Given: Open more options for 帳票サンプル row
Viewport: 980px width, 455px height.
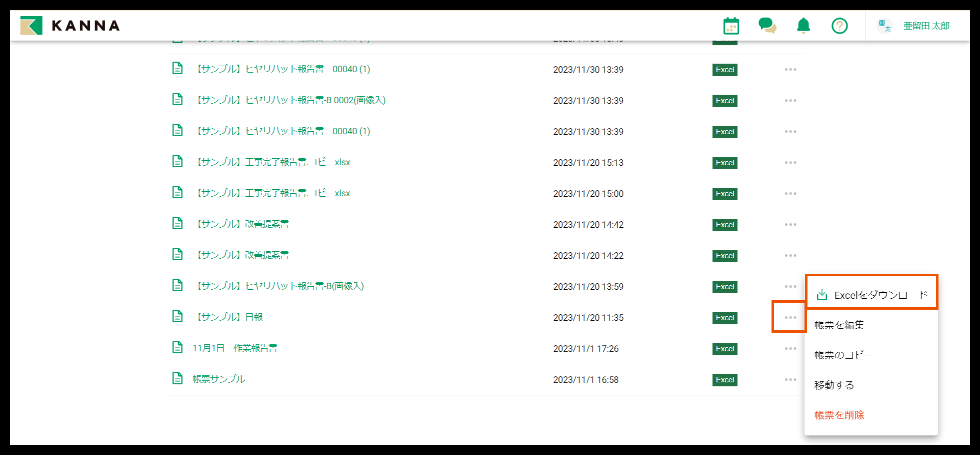Looking at the screenshot, I should pos(790,380).
